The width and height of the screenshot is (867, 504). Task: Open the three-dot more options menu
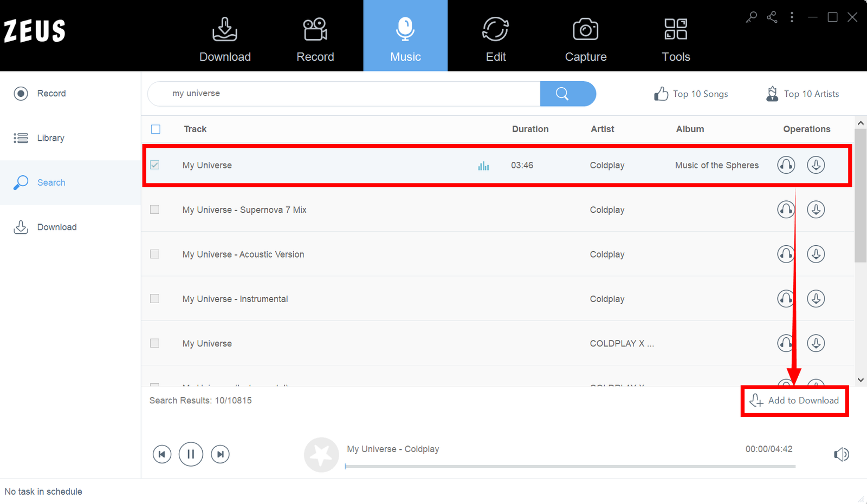tap(792, 17)
